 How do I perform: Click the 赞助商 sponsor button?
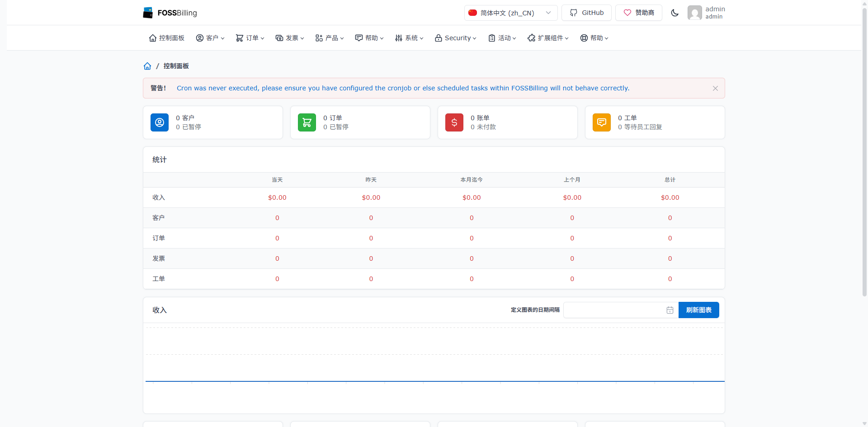[638, 13]
